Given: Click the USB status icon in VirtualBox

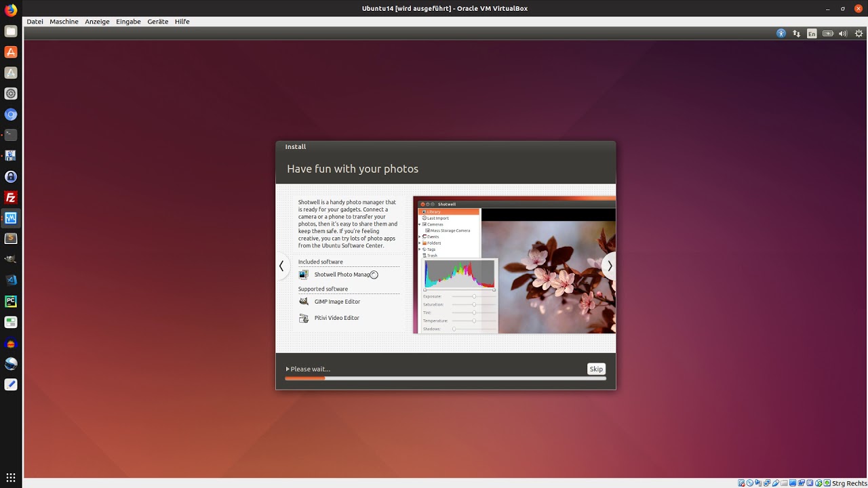Looking at the screenshot, I should 776,483.
